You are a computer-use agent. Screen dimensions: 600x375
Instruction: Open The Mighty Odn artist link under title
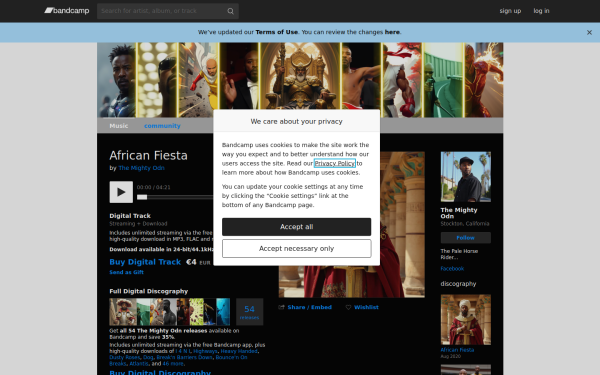tap(141, 168)
